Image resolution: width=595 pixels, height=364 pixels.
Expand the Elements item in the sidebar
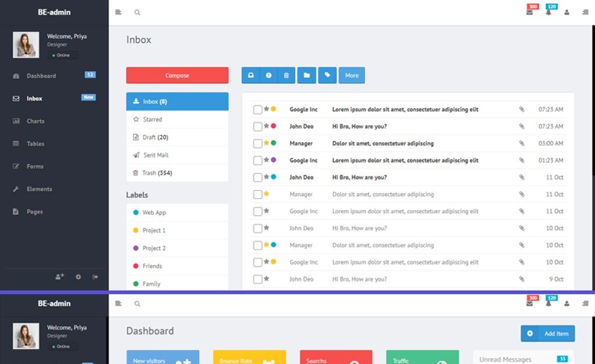tap(39, 189)
